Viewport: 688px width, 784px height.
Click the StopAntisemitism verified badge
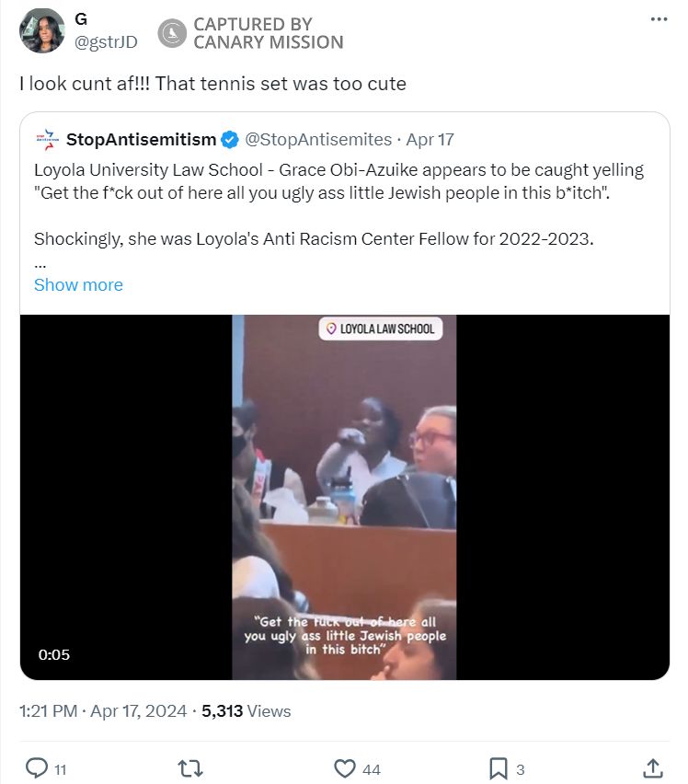coord(229,140)
